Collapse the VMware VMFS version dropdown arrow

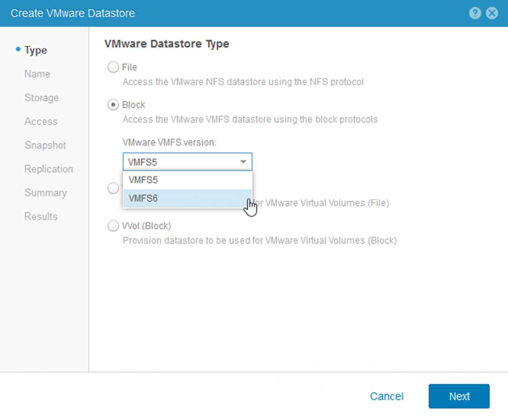point(243,162)
